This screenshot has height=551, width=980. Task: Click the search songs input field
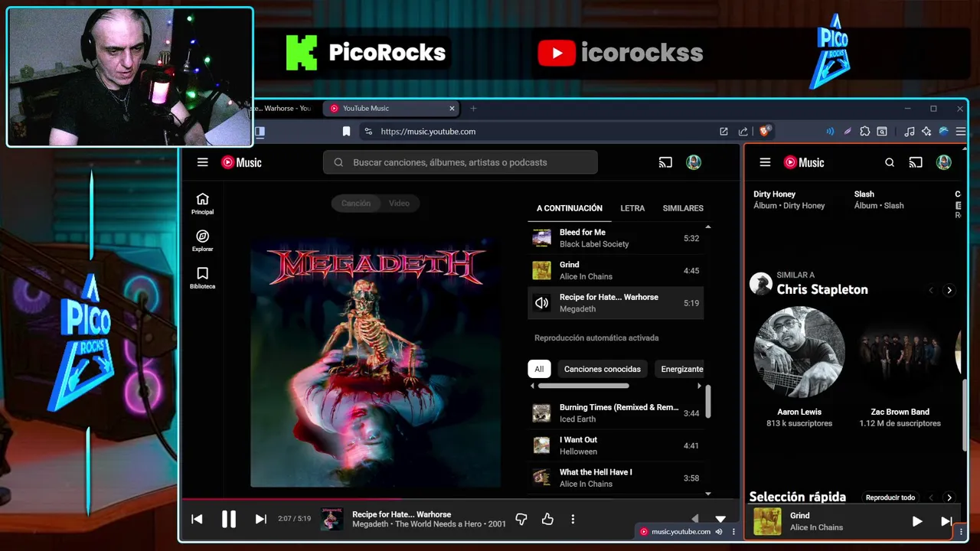460,162
